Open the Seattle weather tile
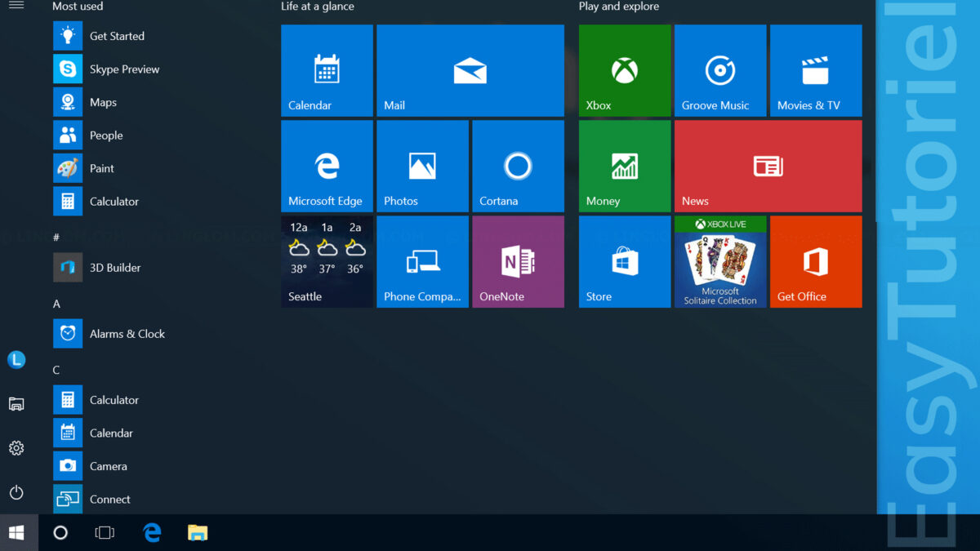The height and width of the screenshot is (551, 980). 327,262
